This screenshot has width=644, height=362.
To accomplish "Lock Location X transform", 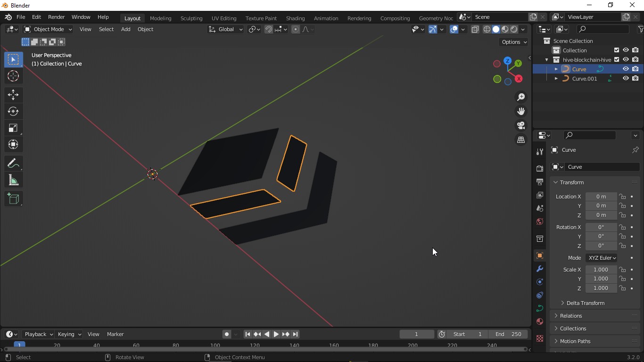I will pos(622,197).
